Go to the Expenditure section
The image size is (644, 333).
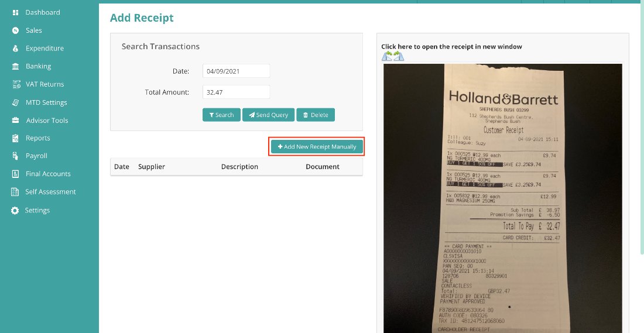click(44, 49)
